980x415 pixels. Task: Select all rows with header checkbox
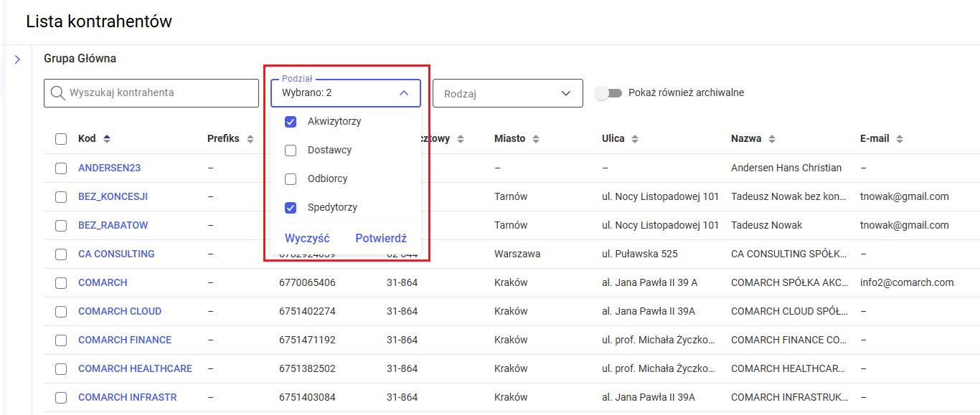tap(61, 139)
